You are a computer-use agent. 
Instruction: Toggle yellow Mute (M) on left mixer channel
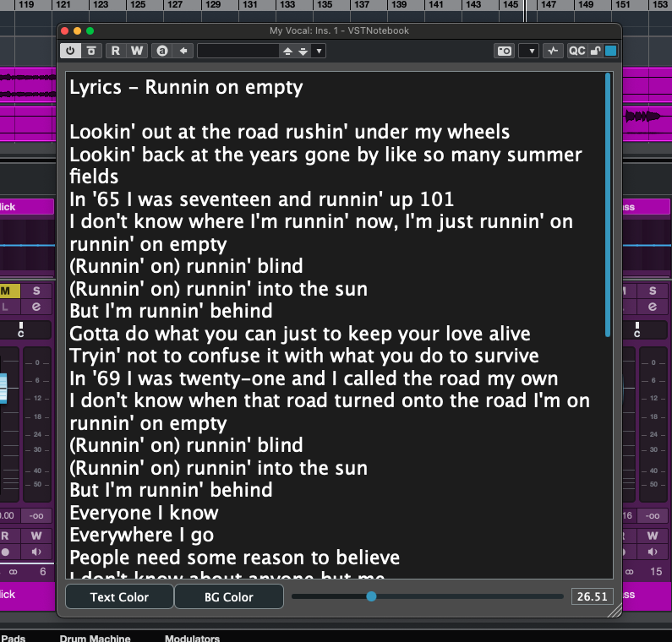(x=8, y=291)
